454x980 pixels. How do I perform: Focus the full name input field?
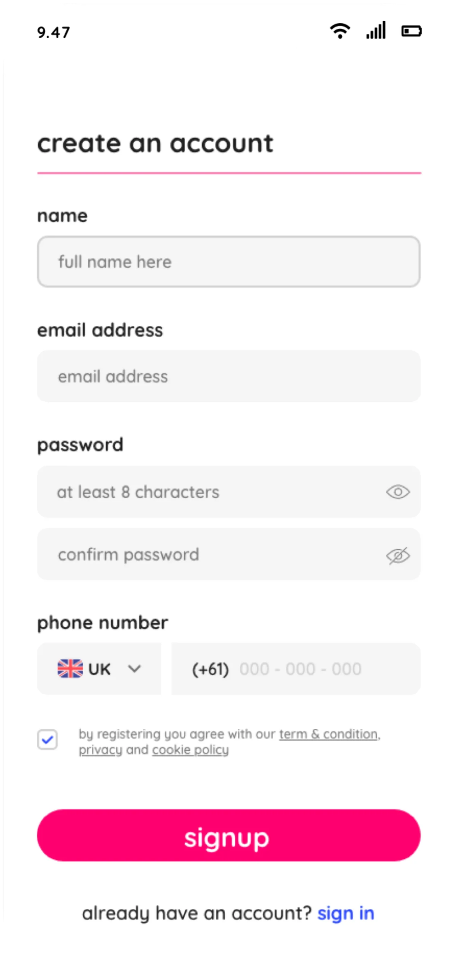tap(229, 262)
